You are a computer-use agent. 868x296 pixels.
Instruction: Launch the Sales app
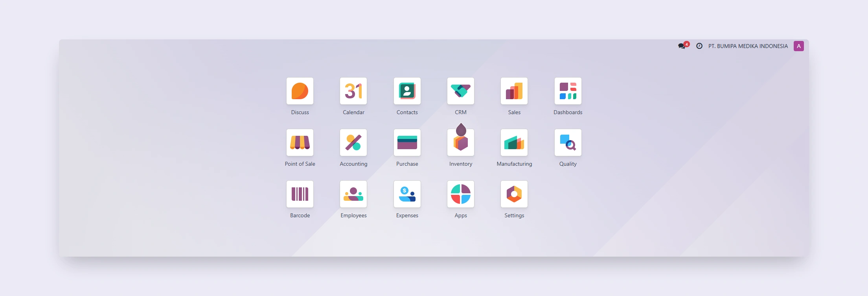(514, 91)
